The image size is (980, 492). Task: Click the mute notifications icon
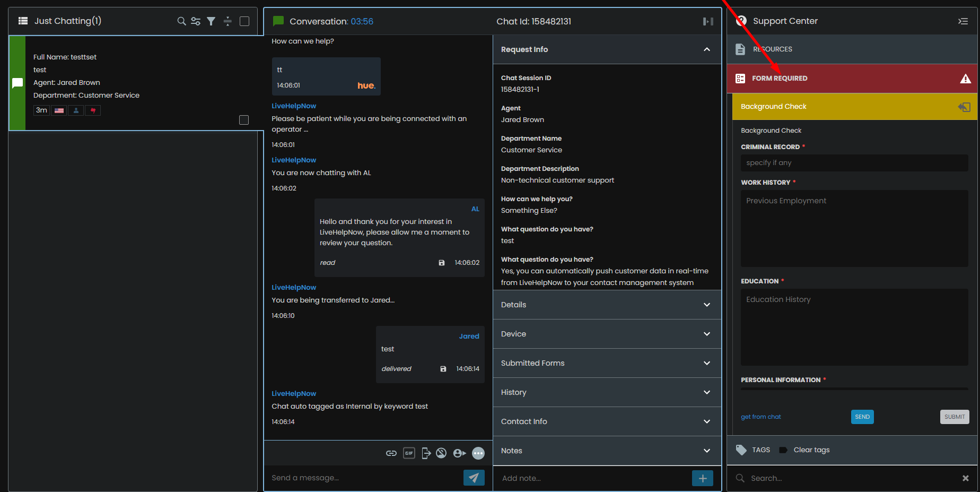(442, 453)
